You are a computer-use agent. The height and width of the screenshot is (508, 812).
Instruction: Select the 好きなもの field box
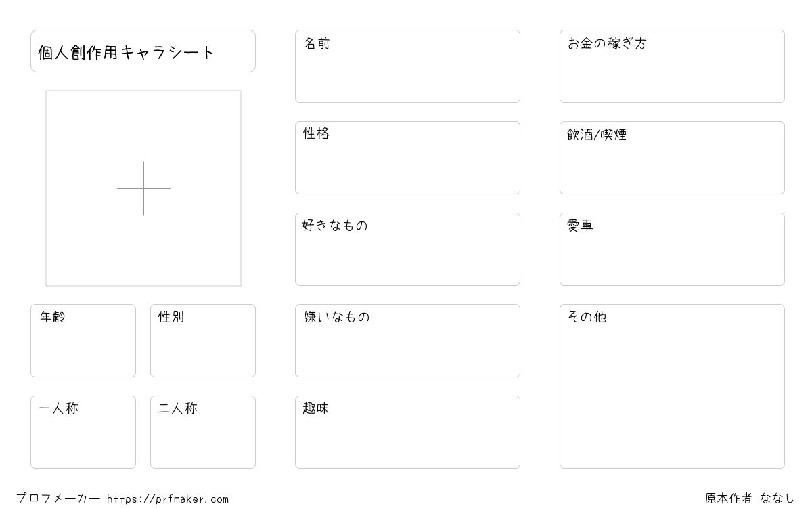point(407,249)
